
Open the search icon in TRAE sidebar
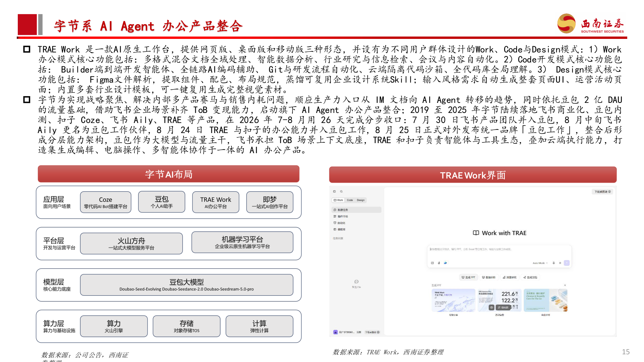[341, 191]
